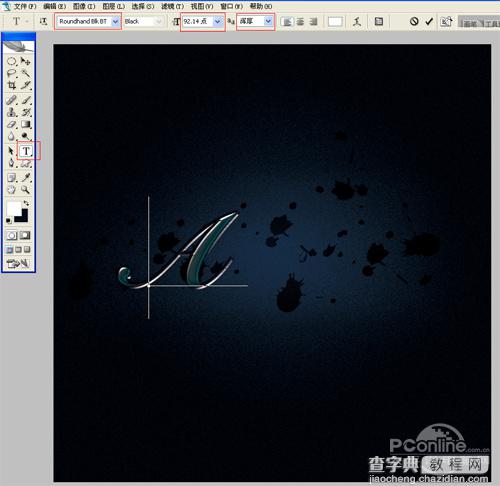Right-align the text
Viewport: 500px width, 486px height.
pyautogui.click(x=313, y=22)
